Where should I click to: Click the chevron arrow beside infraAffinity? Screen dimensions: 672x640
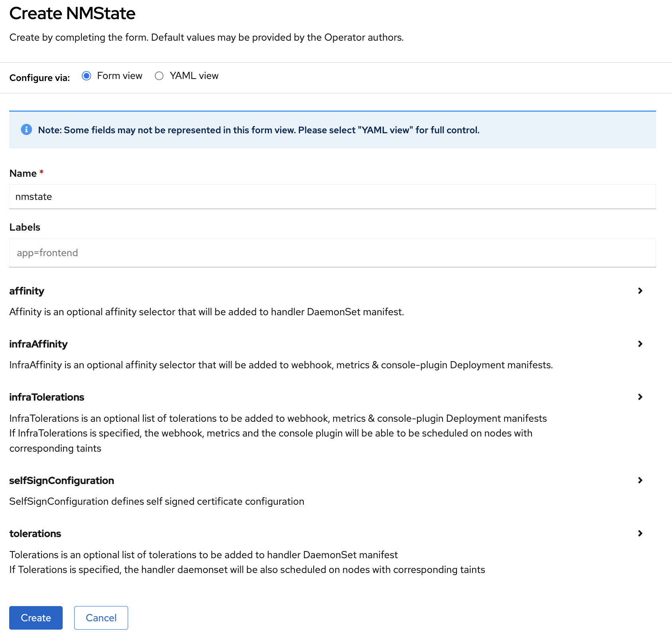click(x=640, y=344)
